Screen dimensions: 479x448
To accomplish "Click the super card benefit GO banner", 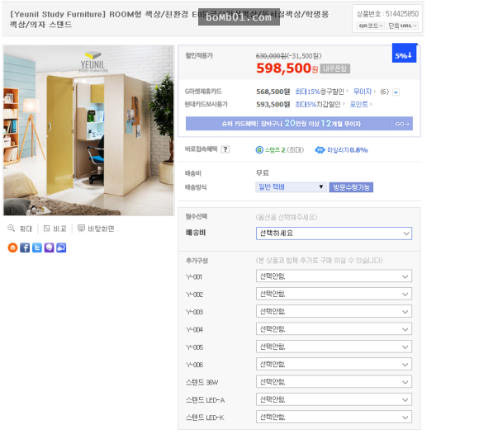I will (299, 124).
